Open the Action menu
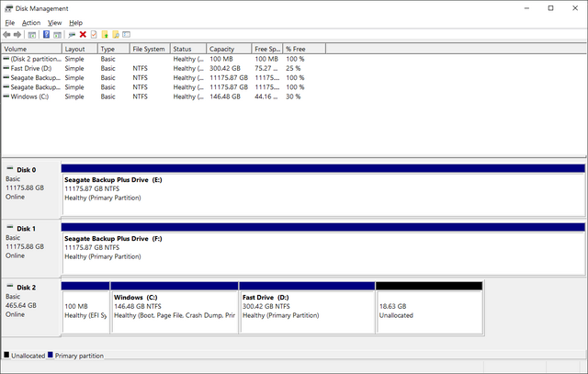The image size is (588, 374). (x=31, y=22)
